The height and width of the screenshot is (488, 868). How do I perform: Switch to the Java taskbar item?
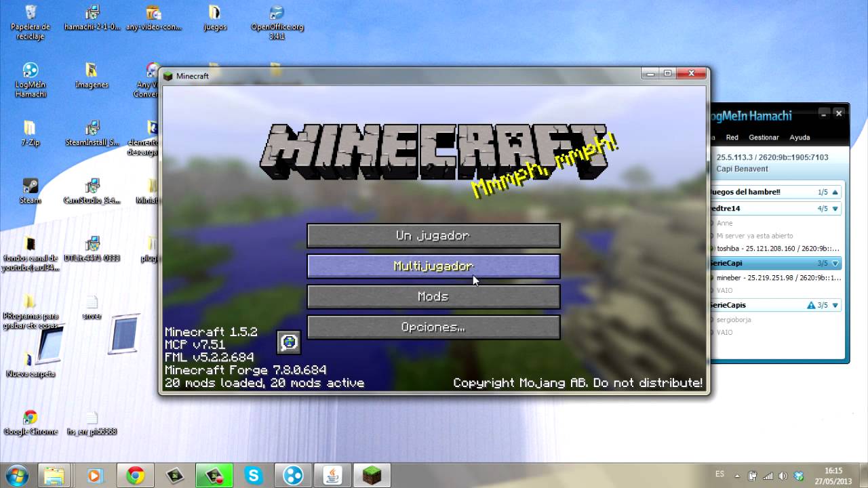[332, 476]
